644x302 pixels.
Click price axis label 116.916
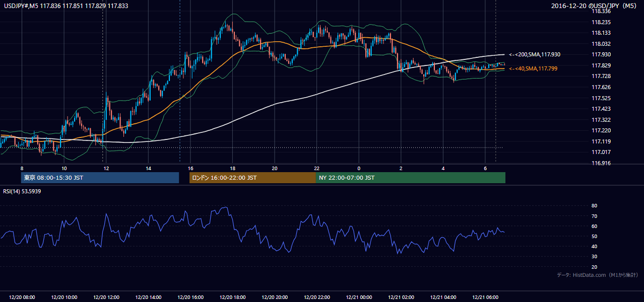[x=601, y=163]
